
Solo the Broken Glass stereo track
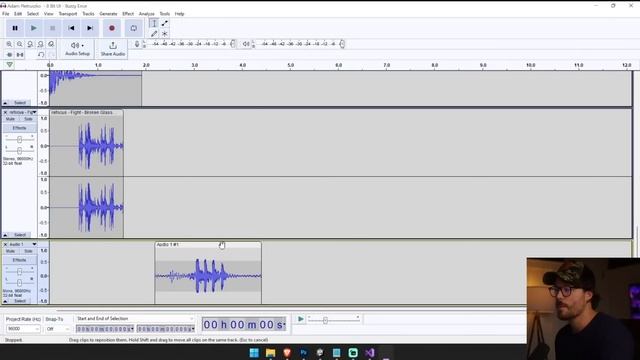(x=28, y=119)
